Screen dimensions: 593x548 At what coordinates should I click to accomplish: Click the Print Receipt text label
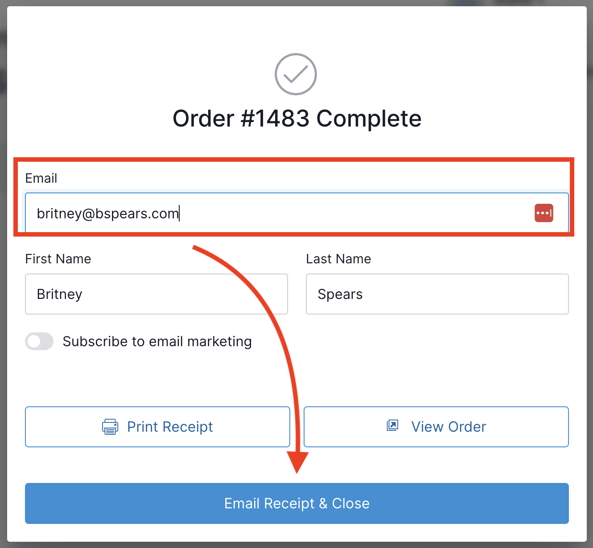(170, 427)
